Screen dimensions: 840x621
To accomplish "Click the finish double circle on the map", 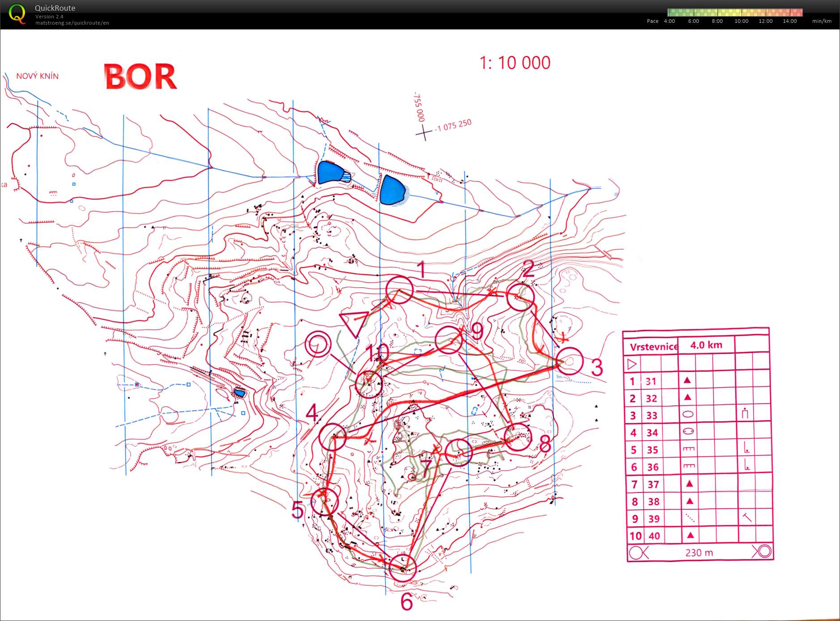I will pos(318,345).
